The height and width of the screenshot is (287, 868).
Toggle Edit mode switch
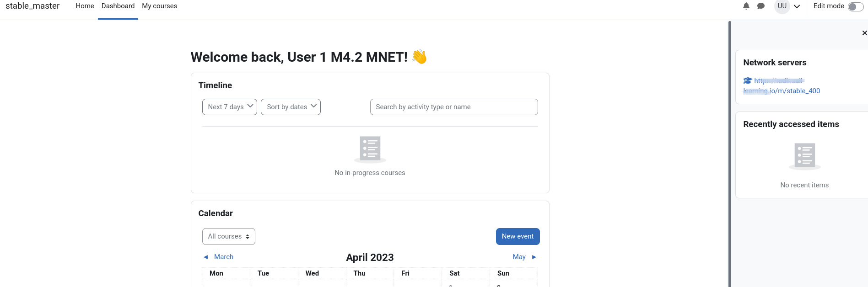tap(856, 7)
